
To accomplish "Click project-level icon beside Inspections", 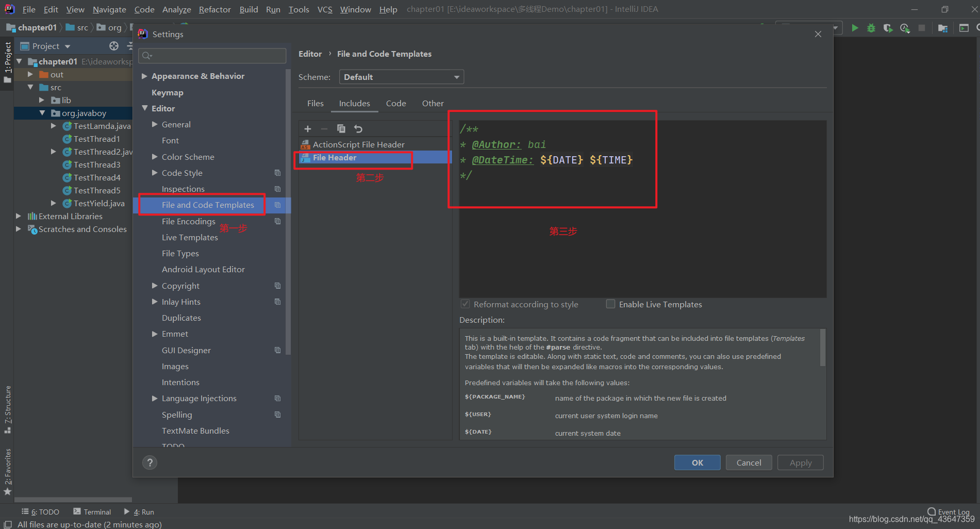I will (277, 189).
